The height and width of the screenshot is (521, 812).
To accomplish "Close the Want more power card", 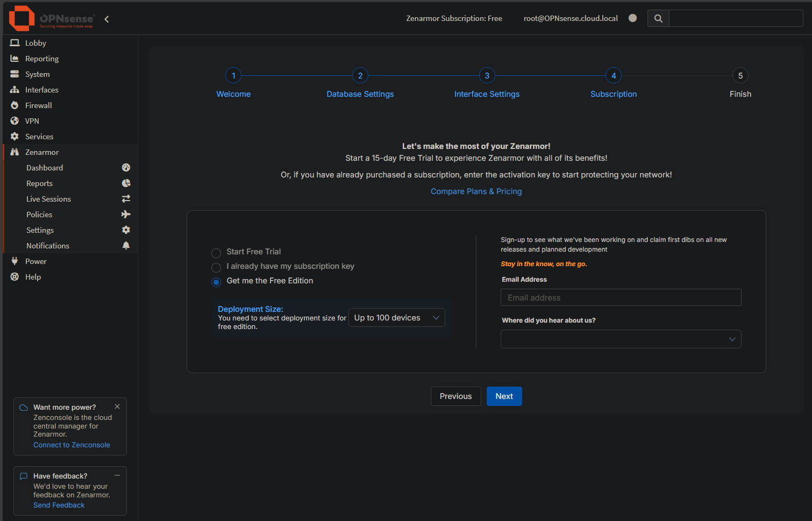I will (117, 407).
